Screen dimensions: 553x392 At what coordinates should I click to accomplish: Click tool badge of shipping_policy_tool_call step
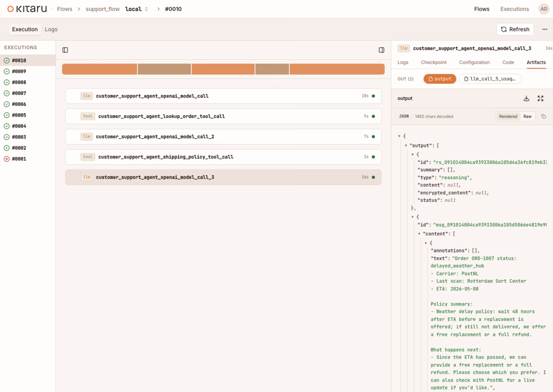pyautogui.click(x=88, y=157)
